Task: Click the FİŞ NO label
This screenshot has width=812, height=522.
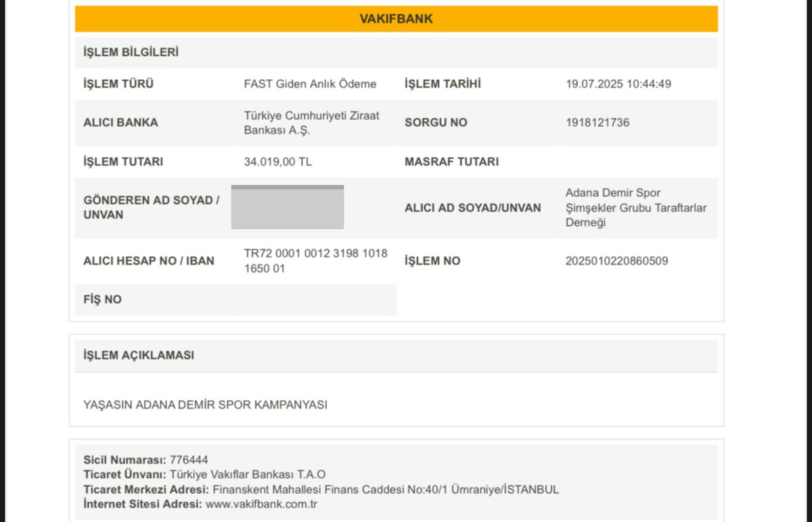Action: 102,299
